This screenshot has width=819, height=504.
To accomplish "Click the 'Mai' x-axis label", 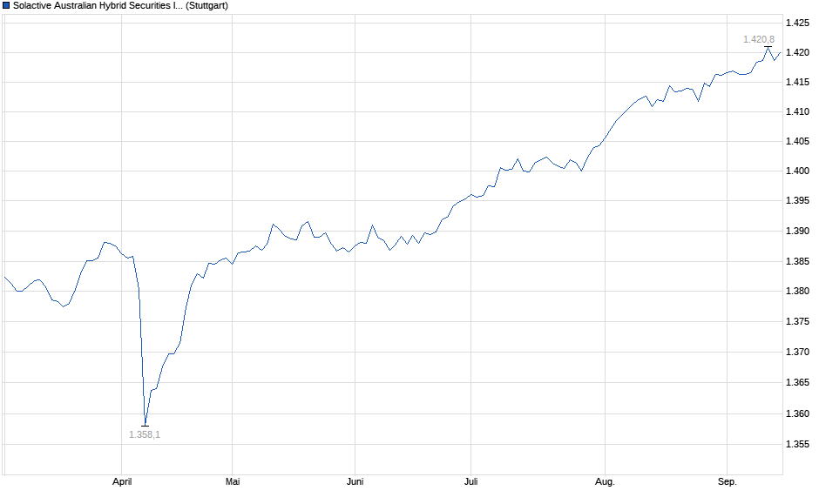I will tap(233, 481).
